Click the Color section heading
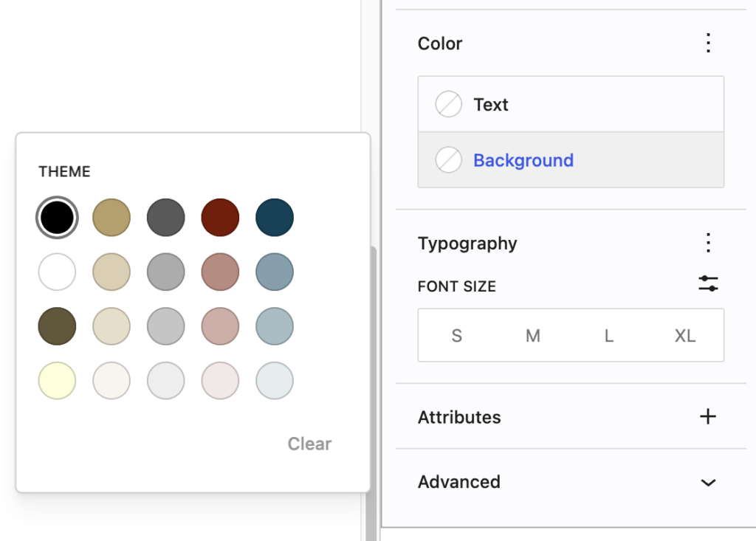756x541 pixels. tap(440, 44)
